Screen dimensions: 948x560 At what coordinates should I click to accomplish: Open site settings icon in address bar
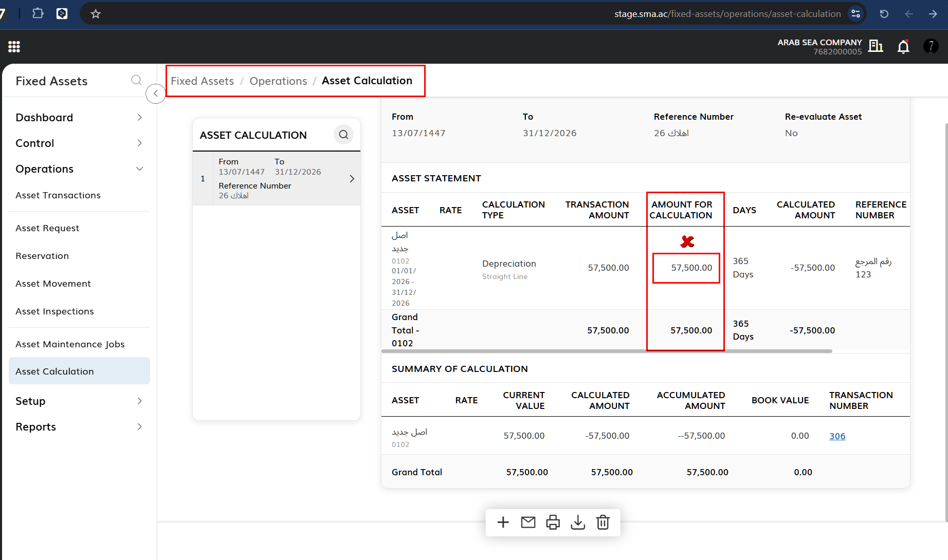(855, 14)
